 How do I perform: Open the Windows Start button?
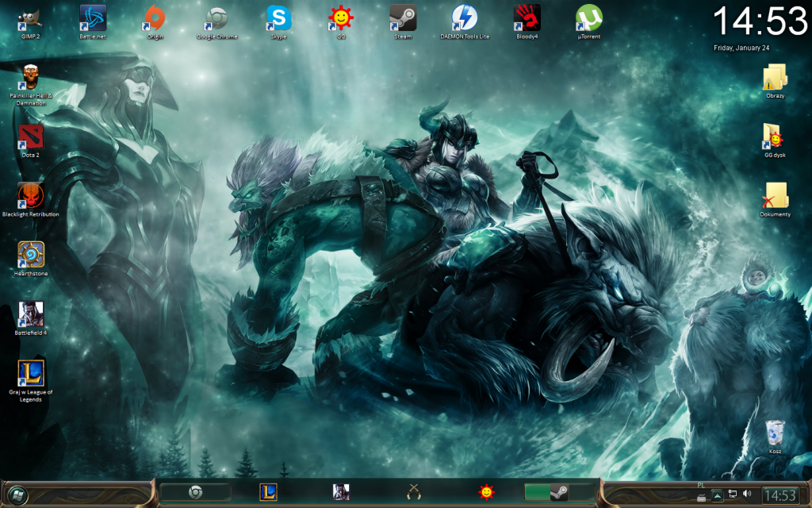[17, 495]
